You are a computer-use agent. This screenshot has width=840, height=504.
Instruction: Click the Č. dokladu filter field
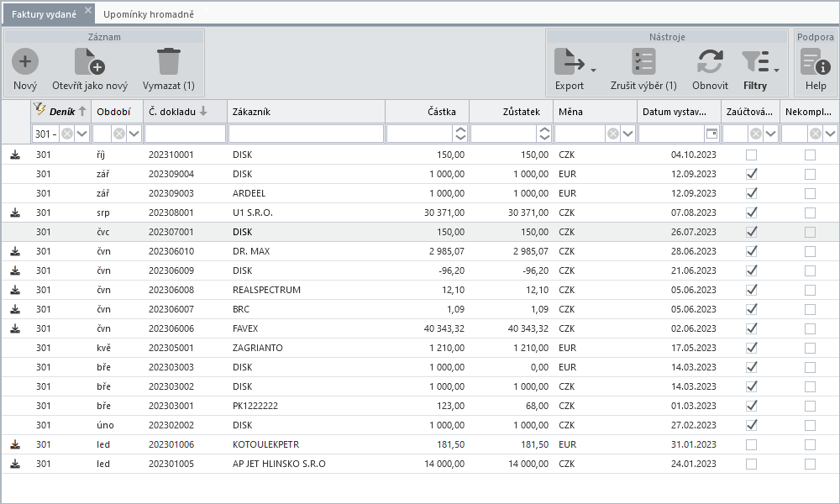[186, 134]
